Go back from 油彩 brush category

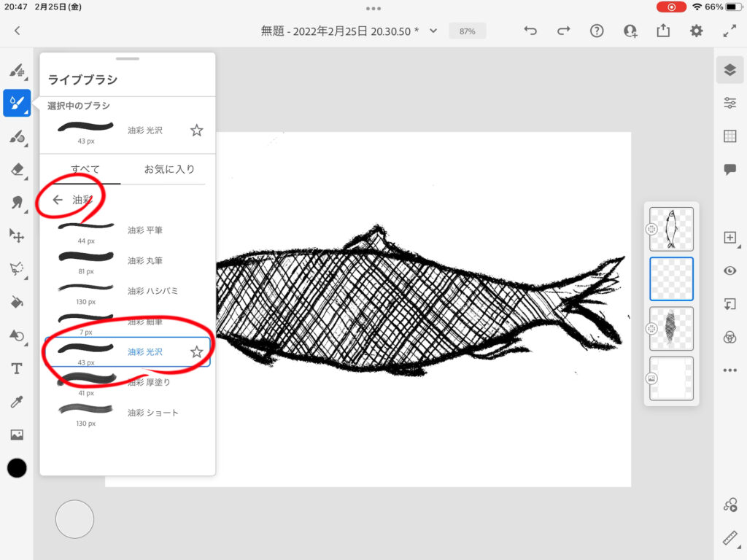tap(58, 200)
